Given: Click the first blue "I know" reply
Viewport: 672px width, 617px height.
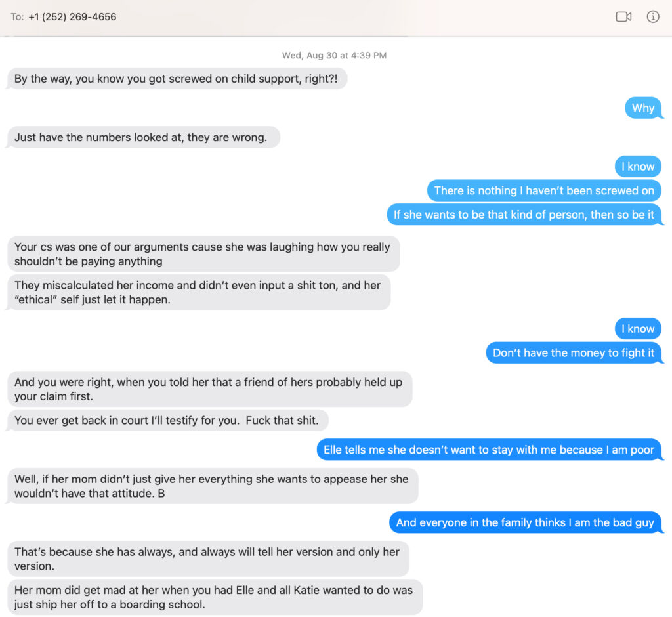Looking at the screenshot, I should pos(638,167).
